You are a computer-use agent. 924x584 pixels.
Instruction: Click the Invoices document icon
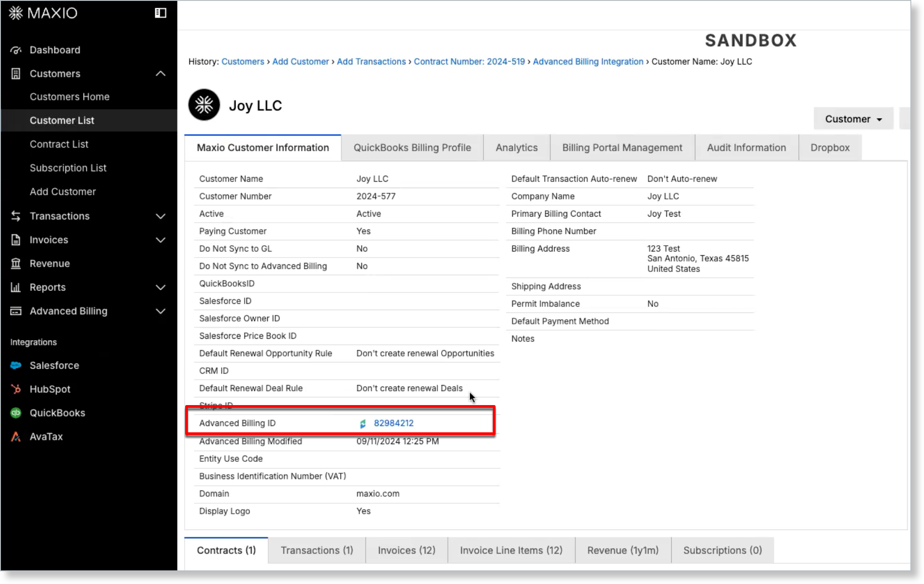(16, 240)
